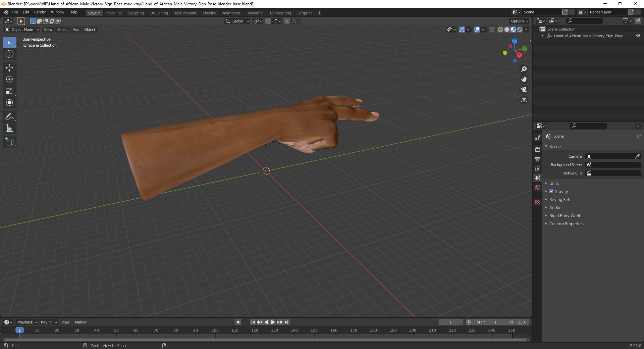This screenshot has width=644, height=349.
Task: Toggle X-ray mode
Action: [x=492, y=30]
